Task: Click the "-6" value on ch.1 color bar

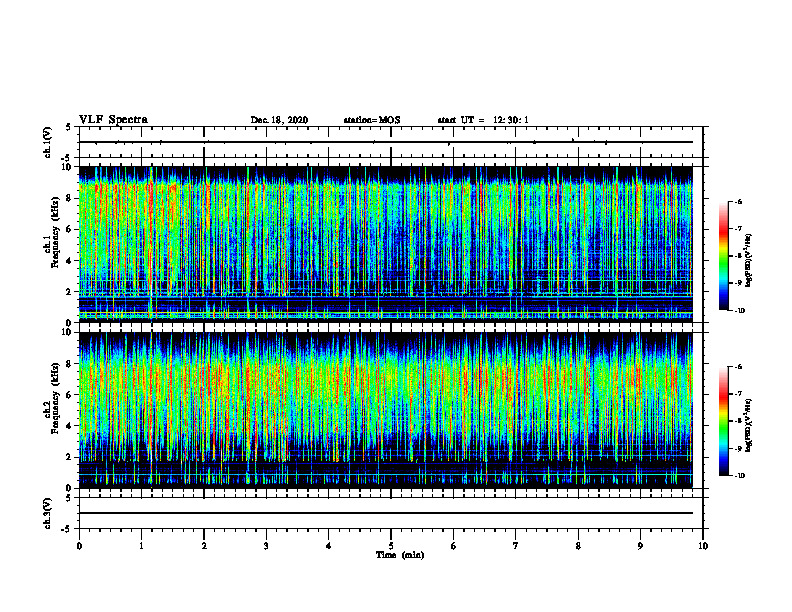Action: tap(739, 202)
